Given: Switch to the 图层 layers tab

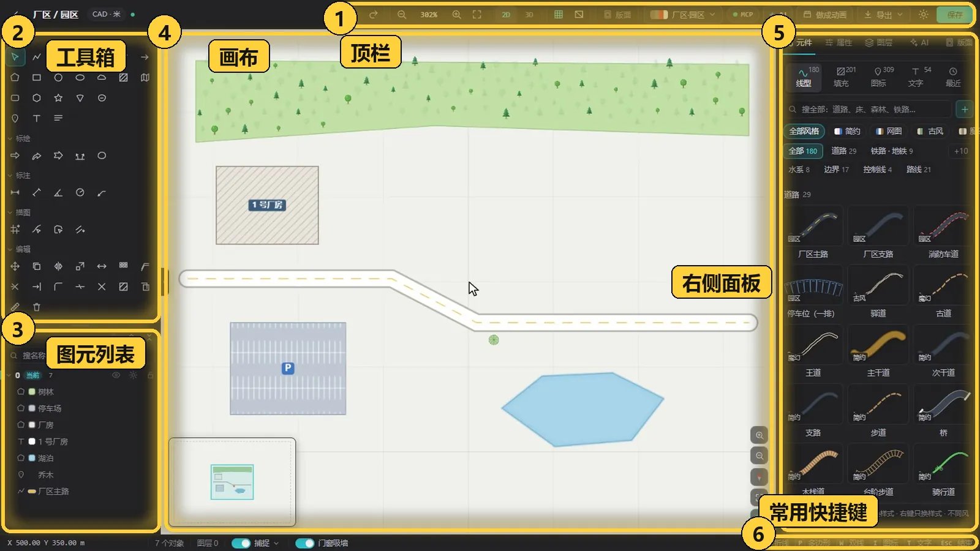Looking at the screenshot, I should click(x=878, y=42).
